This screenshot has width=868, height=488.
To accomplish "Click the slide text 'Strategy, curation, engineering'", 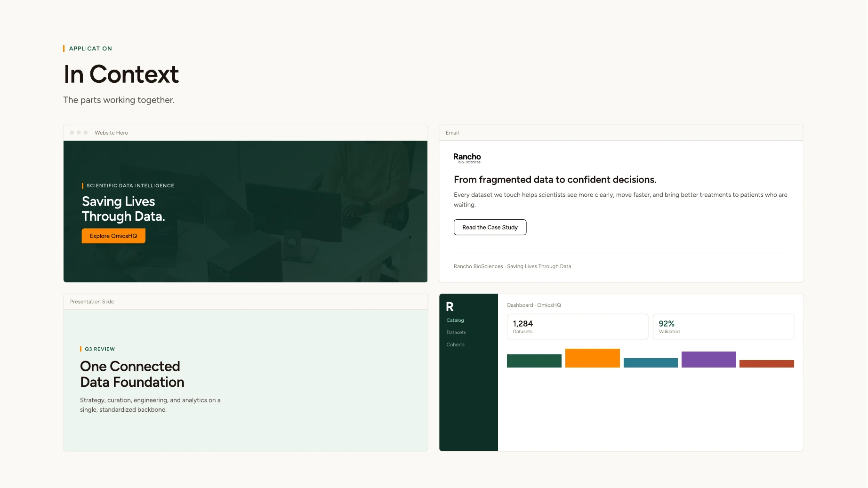I will tap(150, 405).
